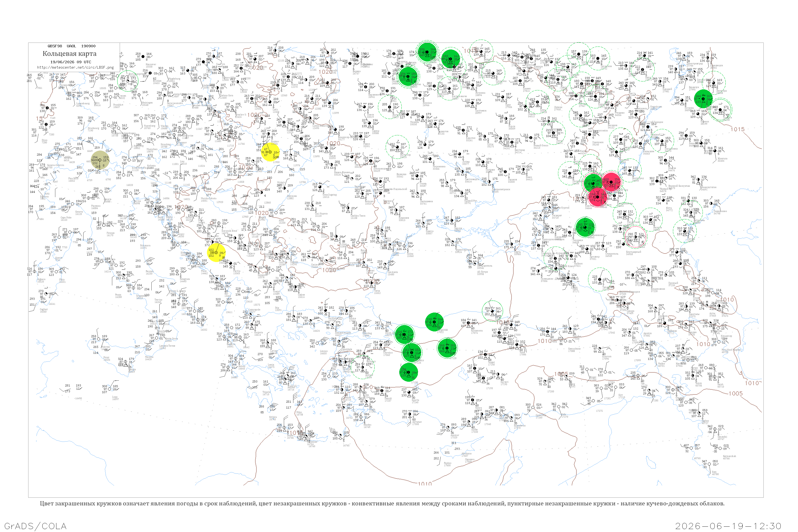Click the header code "QBSF98 UAOL 190900"
The image size is (798, 532).
tap(72, 46)
